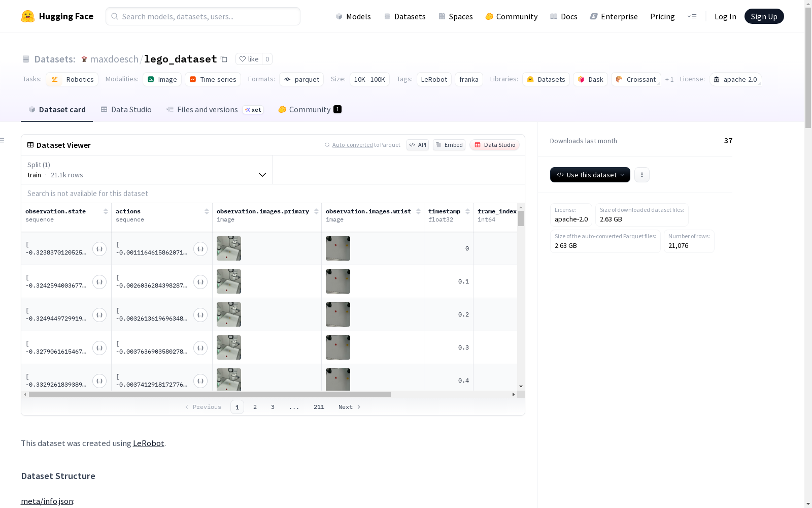Expand the actions JSON in the timestamp 0.2 row
The width and height of the screenshot is (812, 508).
pos(200,315)
